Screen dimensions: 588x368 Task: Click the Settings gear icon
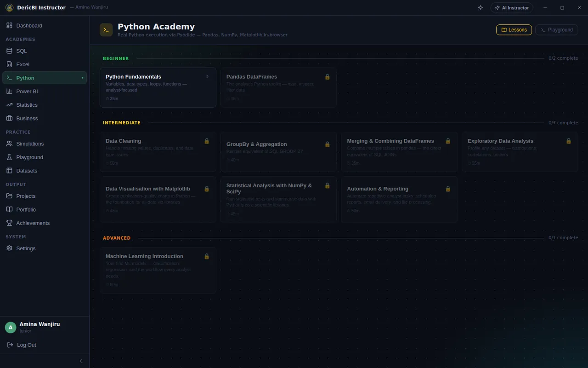click(9, 248)
